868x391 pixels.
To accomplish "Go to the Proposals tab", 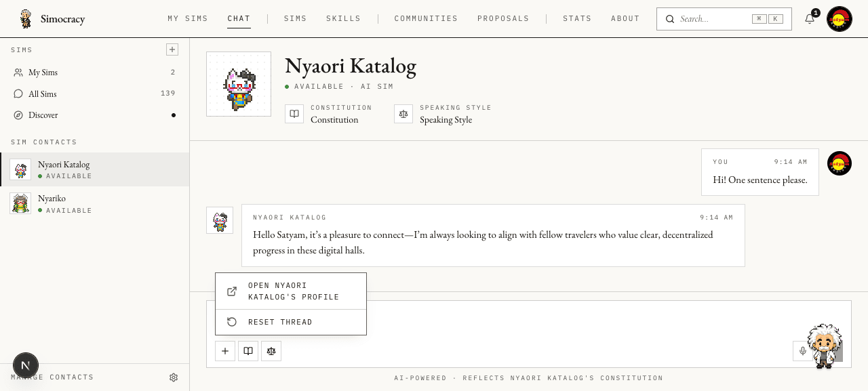I will pyautogui.click(x=503, y=19).
